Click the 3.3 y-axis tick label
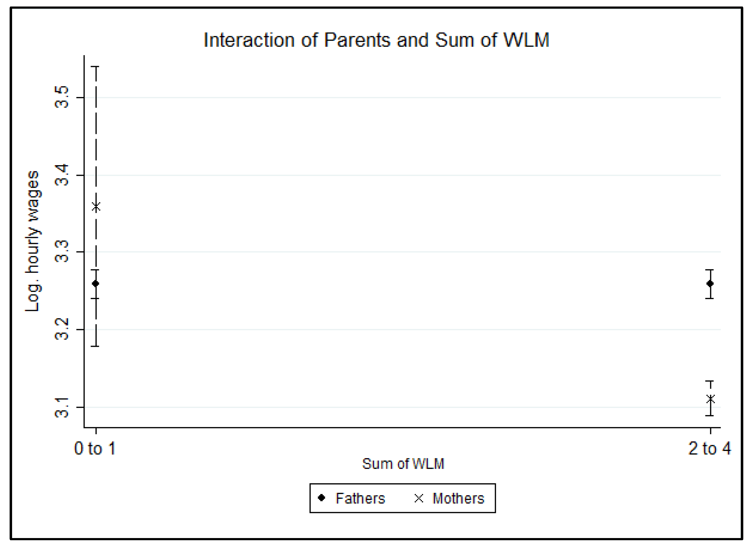Viewport: 756px width, 552px height. tap(61, 252)
